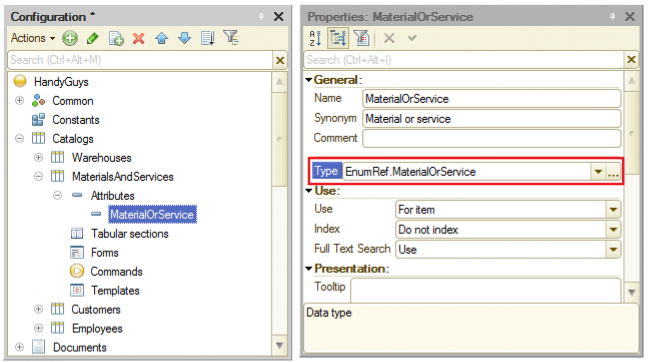The width and height of the screenshot is (650, 362).
Task: Select the Employees catalog
Action: click(x=97, y=329)
